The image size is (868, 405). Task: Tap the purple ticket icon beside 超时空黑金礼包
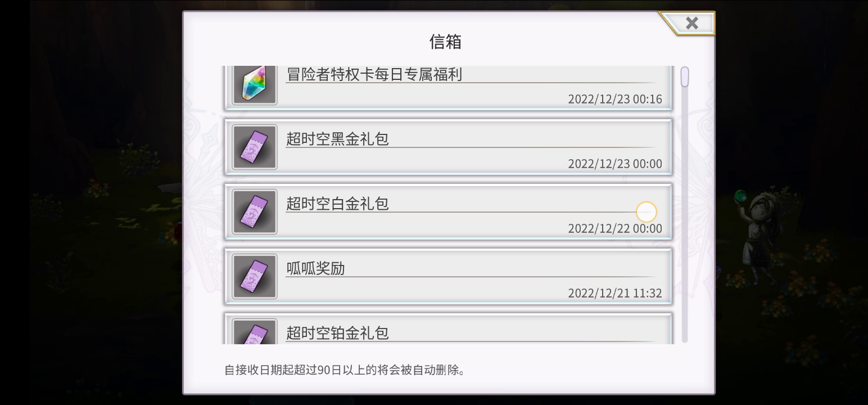255,147
